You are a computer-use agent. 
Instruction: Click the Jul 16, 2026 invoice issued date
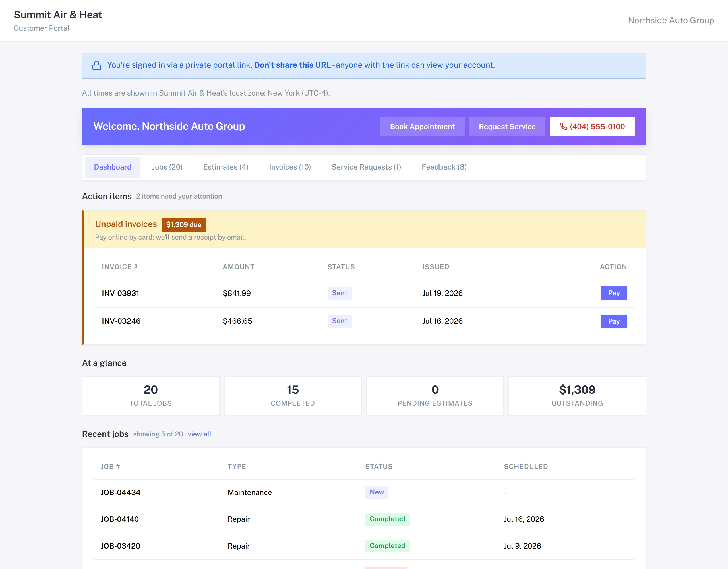point(442,321)
